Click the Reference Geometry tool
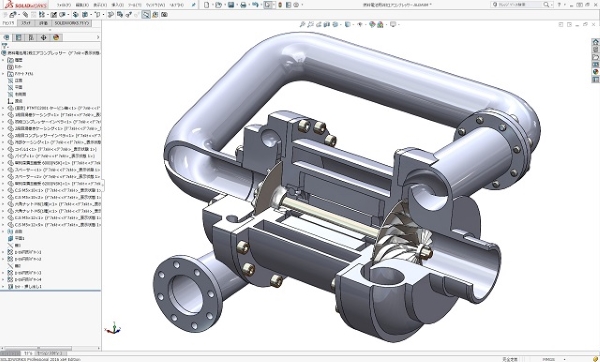Screen dimensions: 600x362 (x=97, y=15)
